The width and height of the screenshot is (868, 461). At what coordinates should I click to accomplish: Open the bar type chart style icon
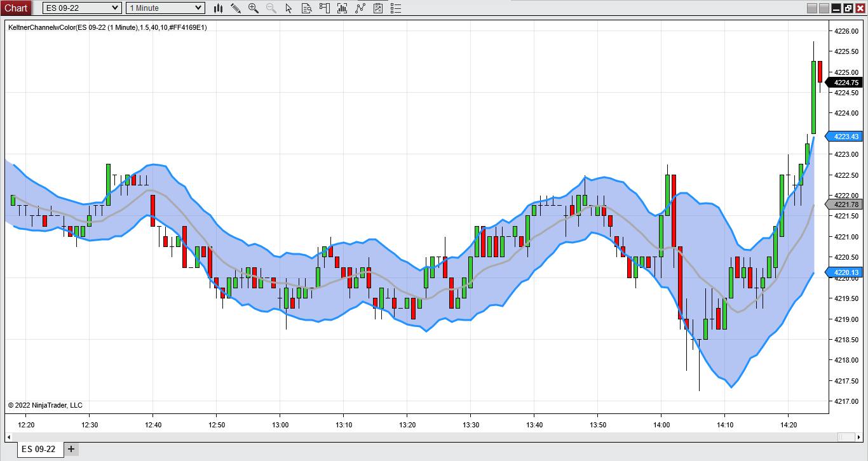pyautogui.click(x=218, y=8)
